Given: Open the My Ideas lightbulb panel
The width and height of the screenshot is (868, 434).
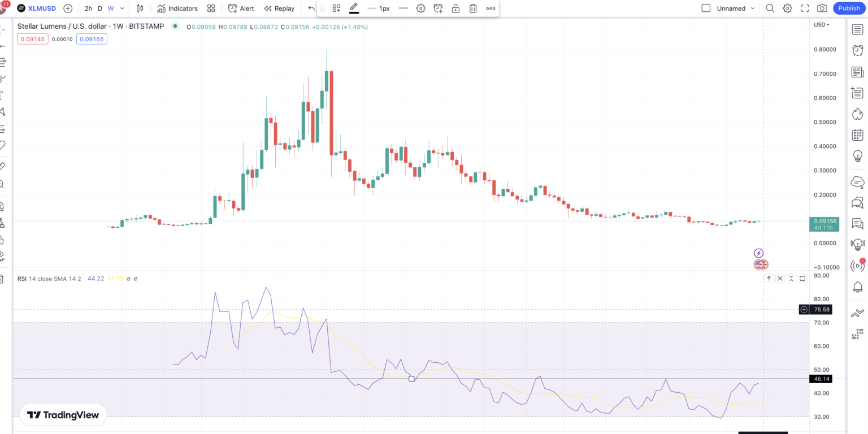Looking at the screenshot, I should [x=857, y=156].
